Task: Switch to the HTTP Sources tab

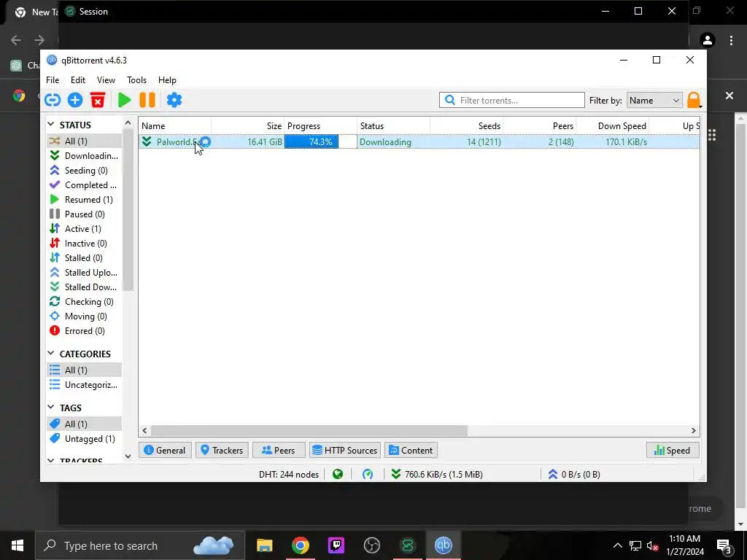Action: click(345, 451)
